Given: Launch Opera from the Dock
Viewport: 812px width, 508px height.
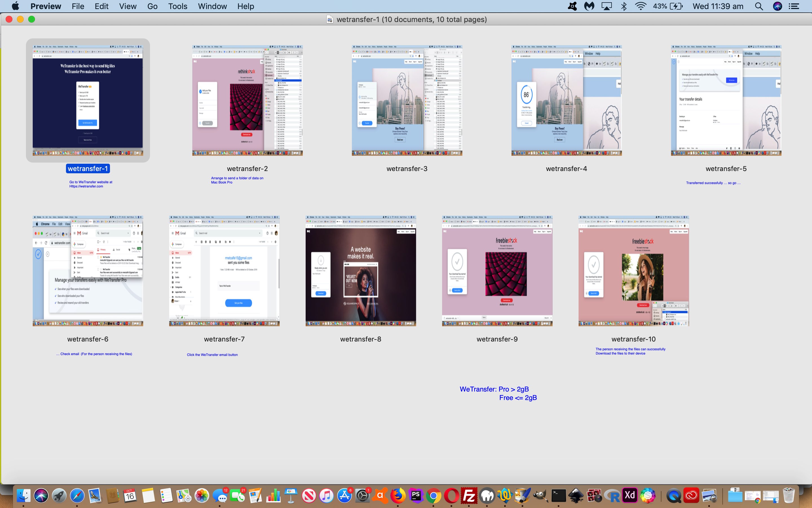Looking at the screenshot, I should click(x=451, y=496).
